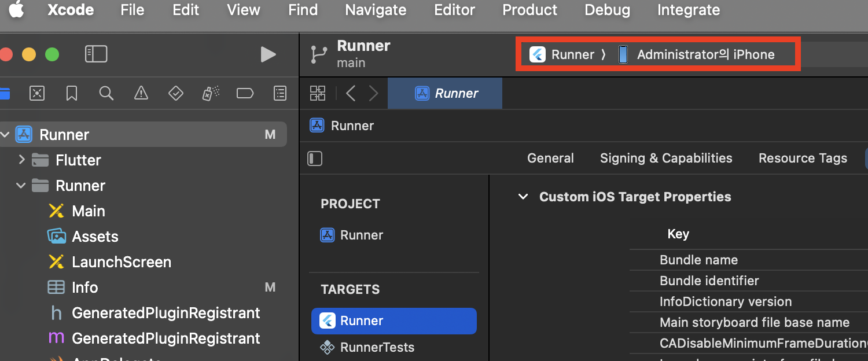This screenshot has width=868, height=361.
Task: Show the Bookmark navigator
Action: (72, 93)
